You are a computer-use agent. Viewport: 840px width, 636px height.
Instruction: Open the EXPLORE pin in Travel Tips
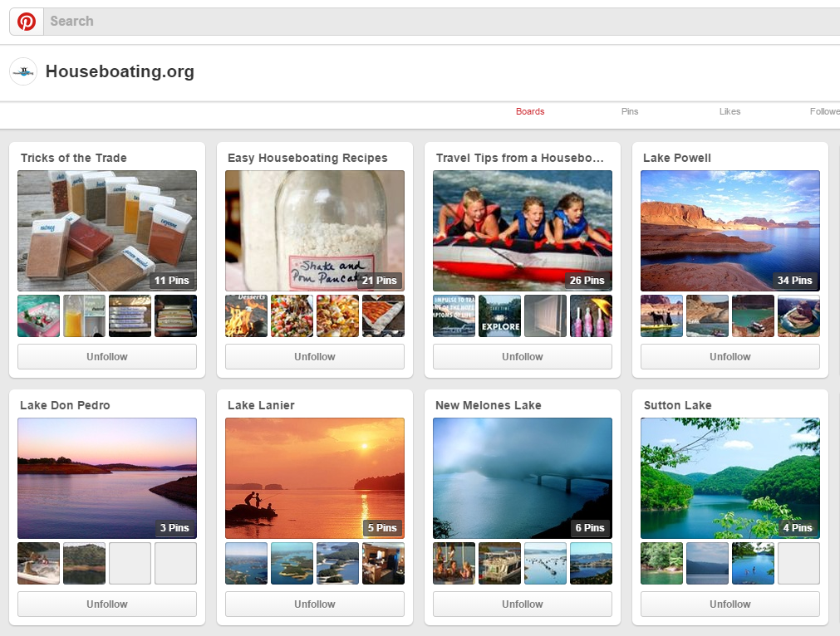(x=500, y=316)
